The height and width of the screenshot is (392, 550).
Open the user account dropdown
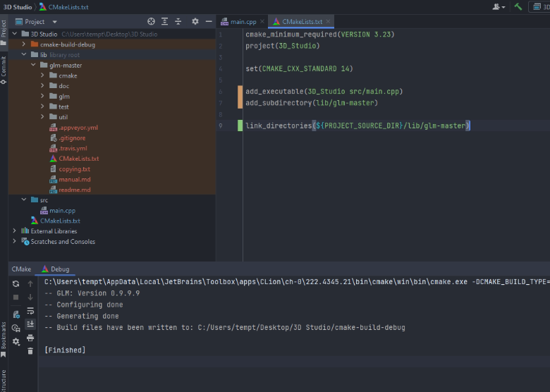click(499, 6)
